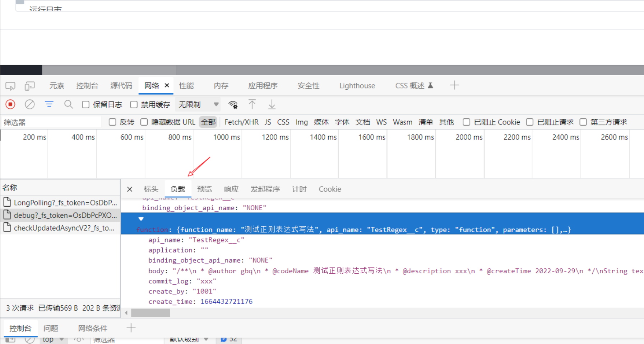Switch to the 控制台 tab

(87, 86)
